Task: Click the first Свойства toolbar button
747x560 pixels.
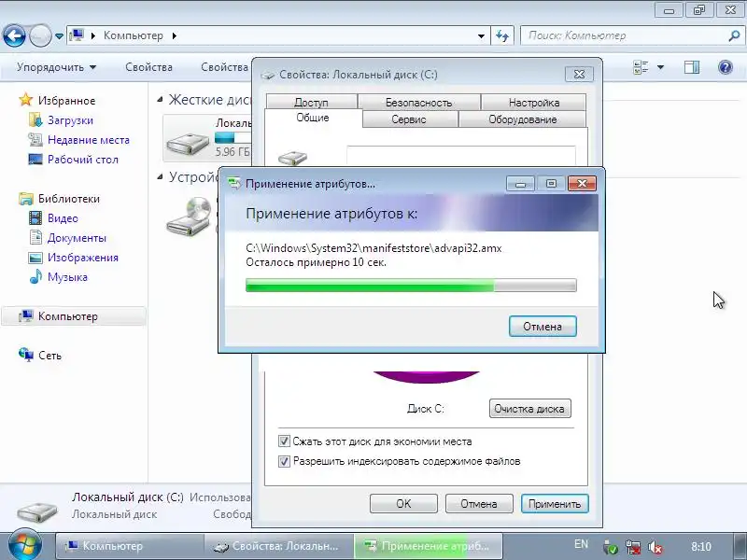Action: pyautogui.click(x=148, y=67)
